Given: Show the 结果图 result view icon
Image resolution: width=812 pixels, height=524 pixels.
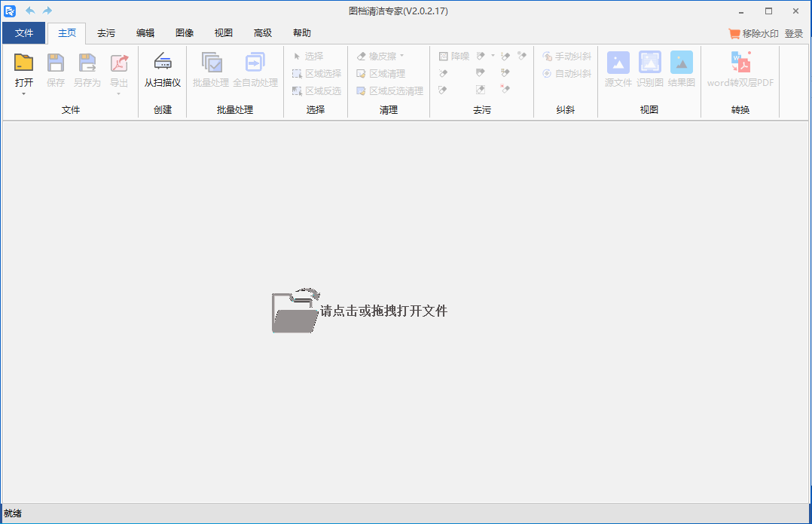Looking at the screenshot, I should 682,63.
